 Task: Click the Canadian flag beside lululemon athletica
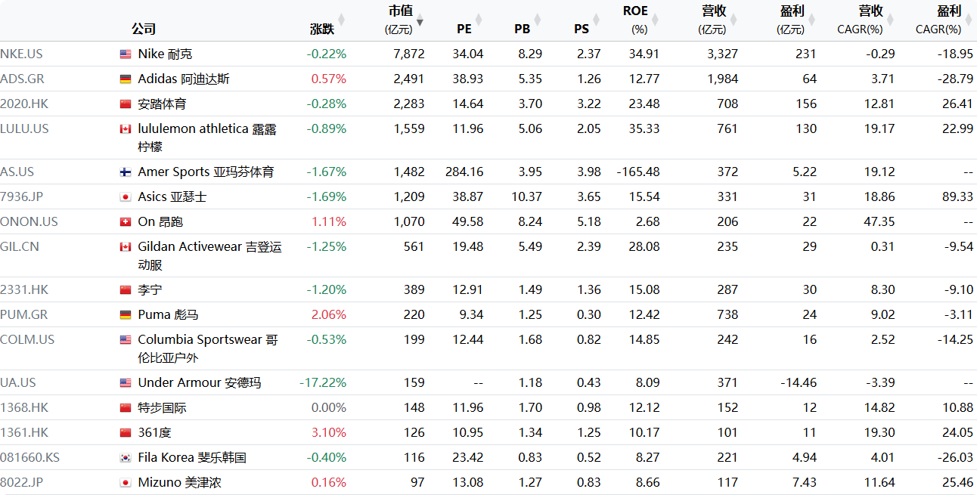(126, 129)
